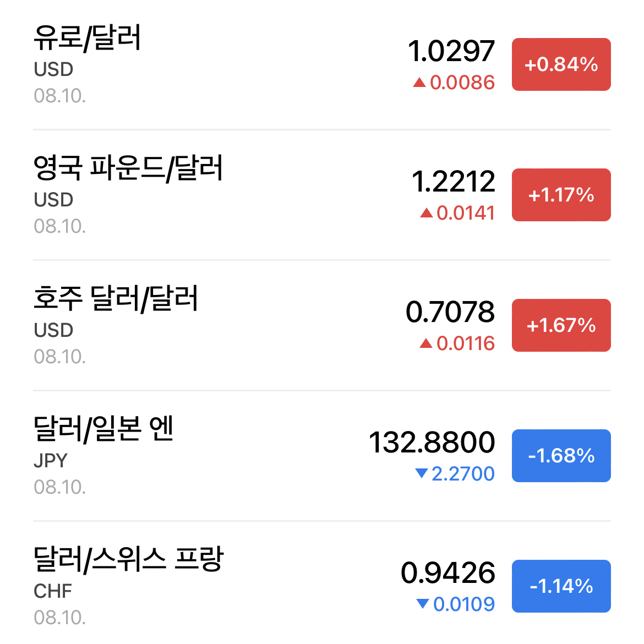Screen dimensions: 644x644
Task: Click the 0.9426 franc rate value
Action: point(448,573)
